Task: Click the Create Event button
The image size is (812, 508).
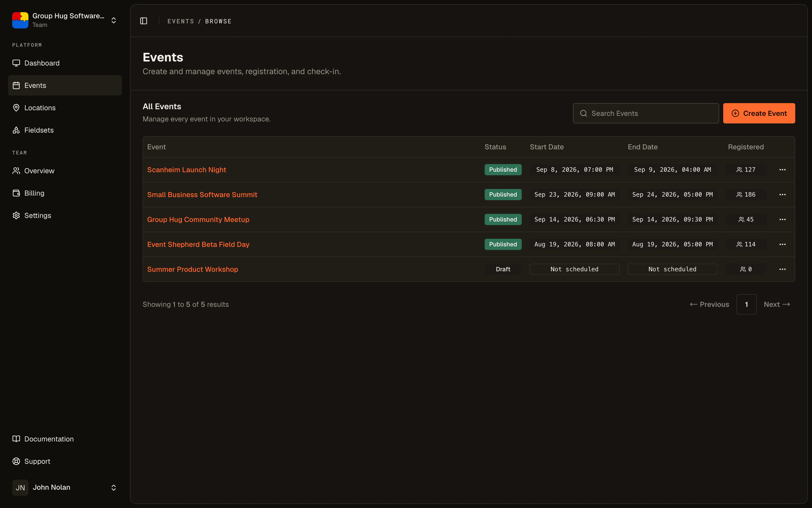Action: coord(759,113)
